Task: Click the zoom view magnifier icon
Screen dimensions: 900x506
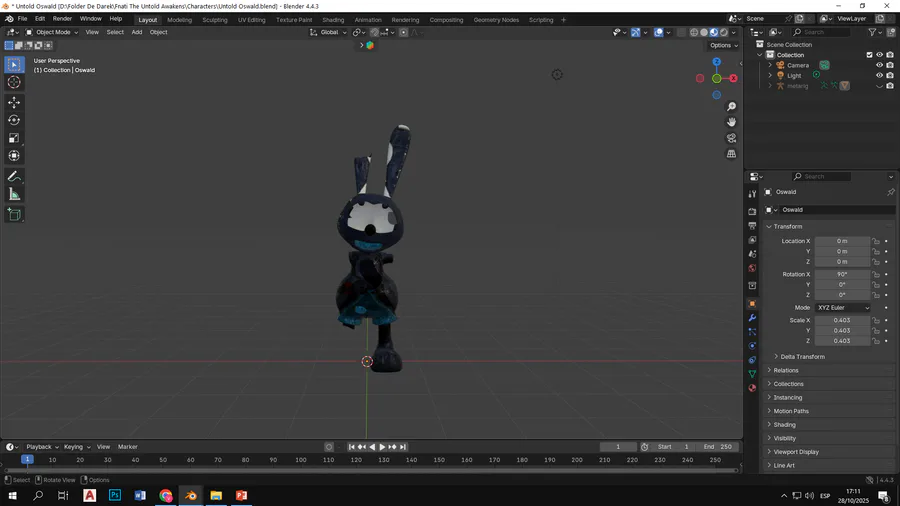Action: coord(731,107)
